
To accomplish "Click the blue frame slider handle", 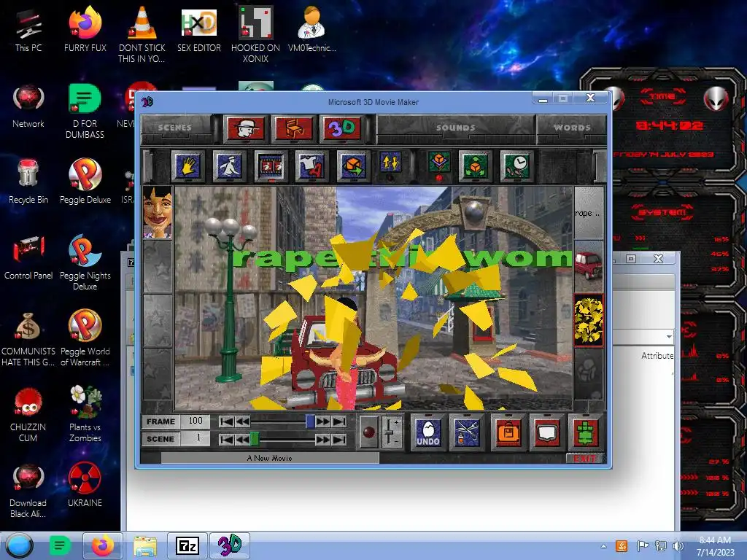I will click(x=310, y=421).
